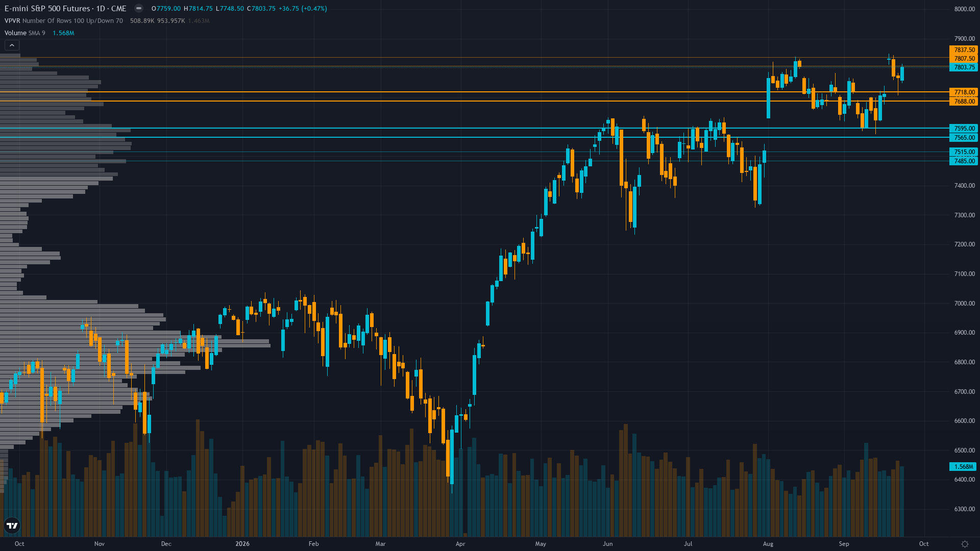Screen dimensions: 980x551
Task: Click the 1.568M volume value label on axis
Action: (963, 467)
